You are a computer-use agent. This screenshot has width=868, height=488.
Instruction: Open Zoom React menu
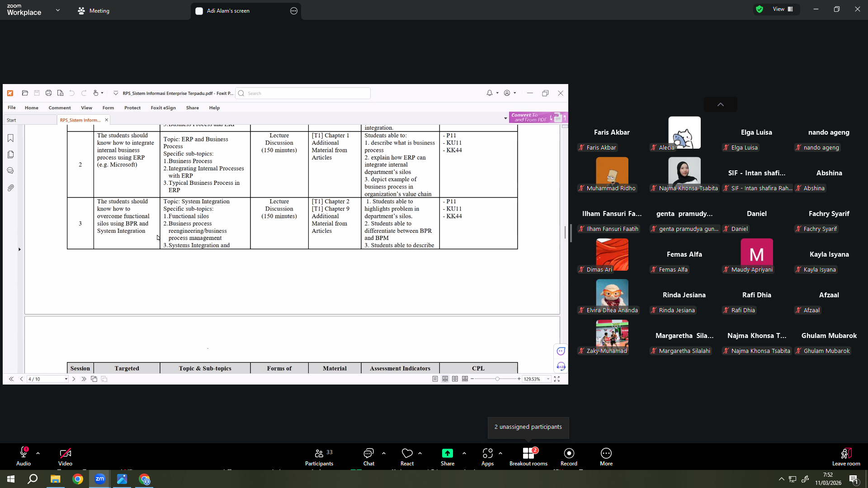coord(407,457)
